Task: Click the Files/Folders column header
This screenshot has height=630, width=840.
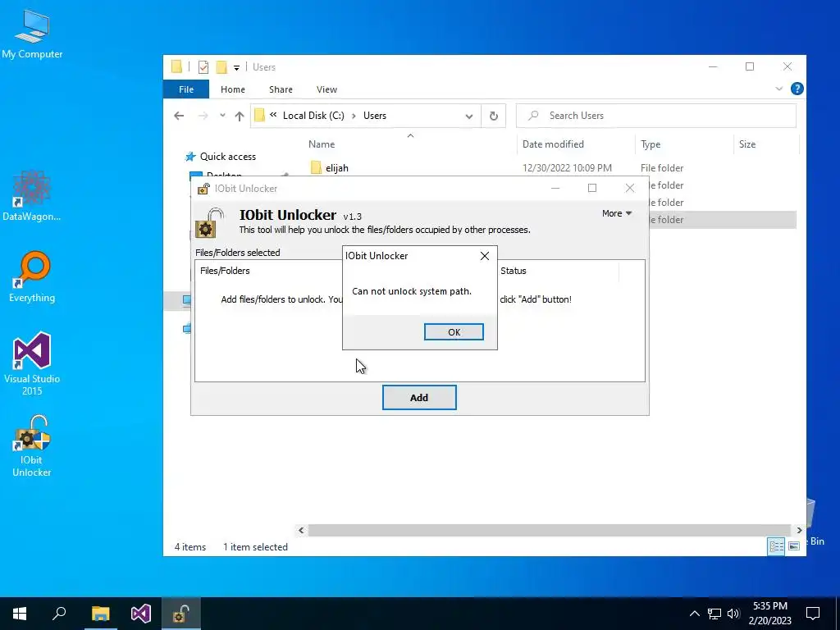Action: coord(225,271)
